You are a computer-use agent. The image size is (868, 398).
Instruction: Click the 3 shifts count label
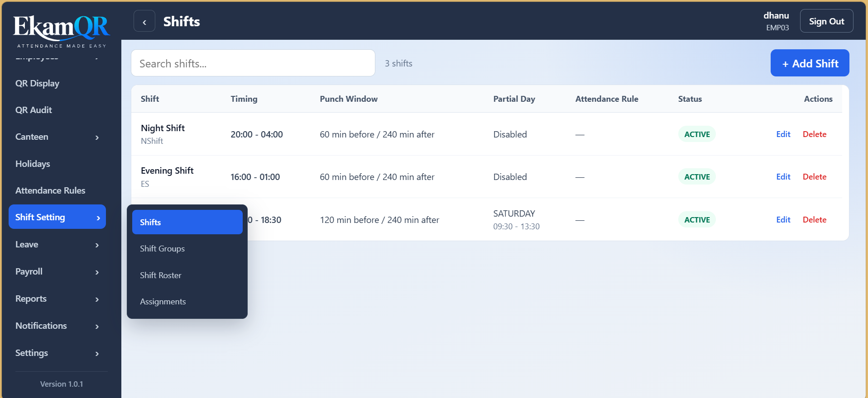398,63
